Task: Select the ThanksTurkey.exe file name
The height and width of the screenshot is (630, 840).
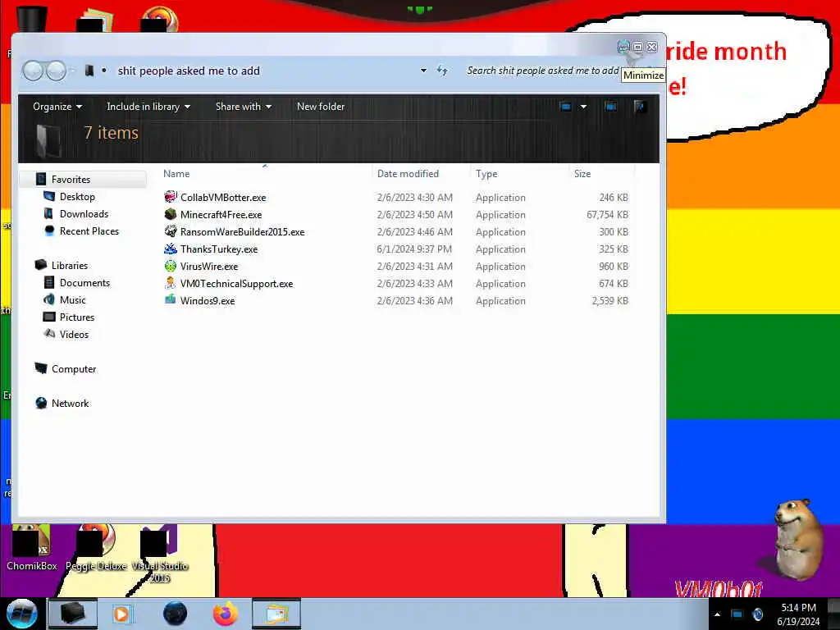Action: (x=219, y=249)
